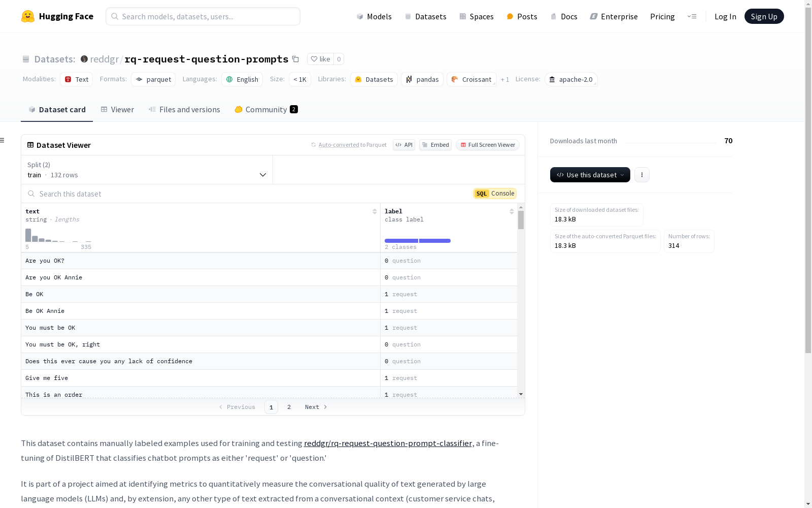Image resolution: width=812 pixels, height=508 pixels.
Task: Select the row 'Are you OK?'
Action: 269,261
